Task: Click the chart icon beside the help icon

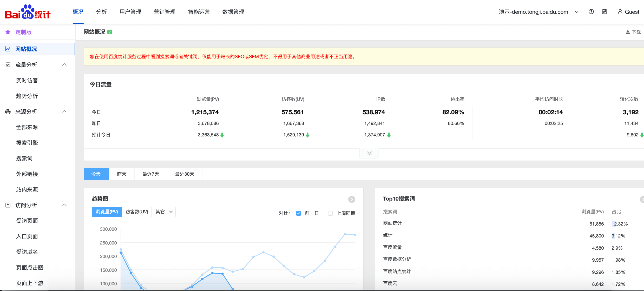Action: point(604,12)
